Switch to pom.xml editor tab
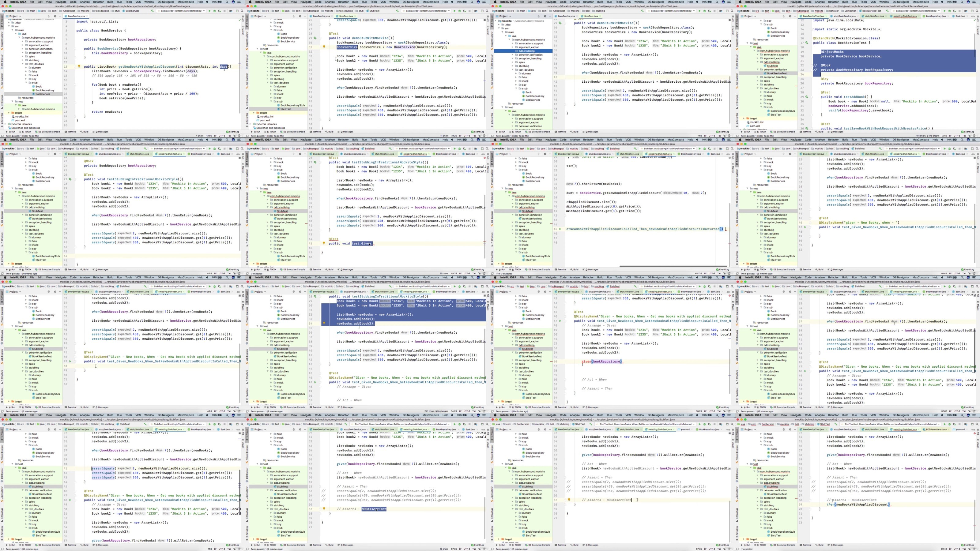The image size is (980, 551). 686,429
